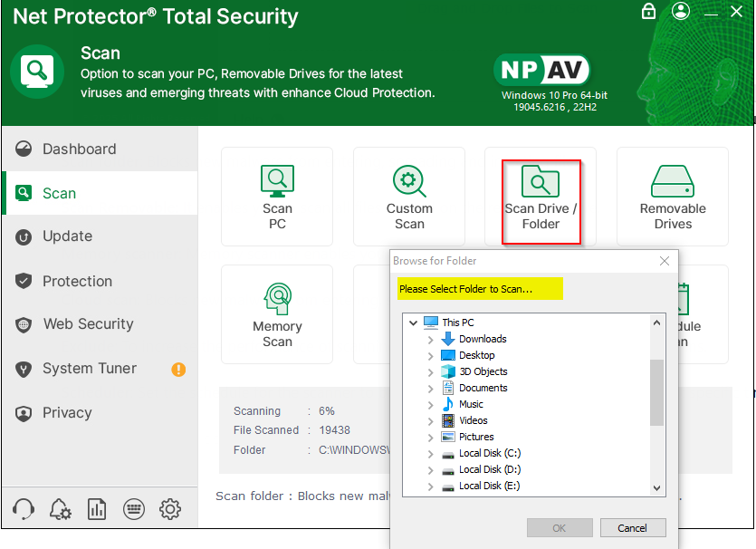
Task: Open the settings gear icon
Action: (170, 509)
